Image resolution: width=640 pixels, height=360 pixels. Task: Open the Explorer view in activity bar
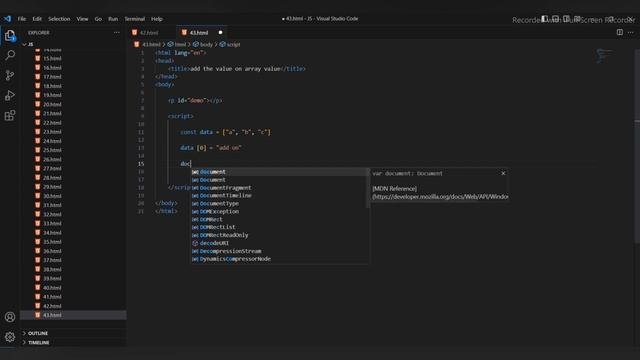click(x=10, y=36)
